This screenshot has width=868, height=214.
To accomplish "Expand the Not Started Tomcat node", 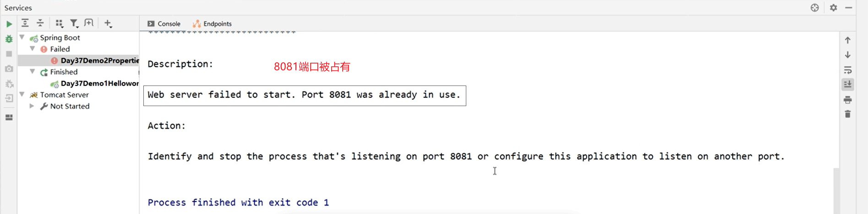I will 32,106.
